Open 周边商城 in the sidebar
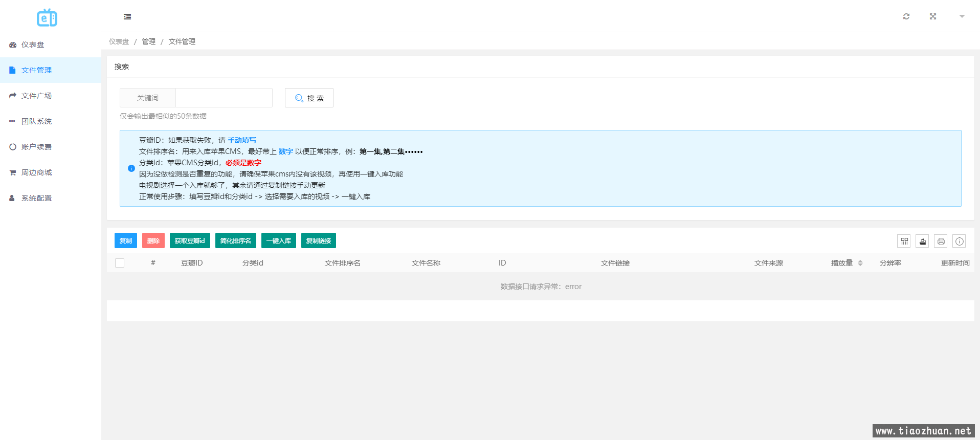980x440 pixels. (x=51, y=172)
